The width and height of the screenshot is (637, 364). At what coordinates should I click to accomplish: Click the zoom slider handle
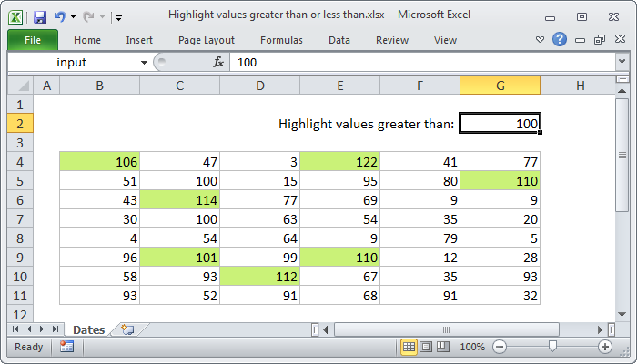coord(551,347)
